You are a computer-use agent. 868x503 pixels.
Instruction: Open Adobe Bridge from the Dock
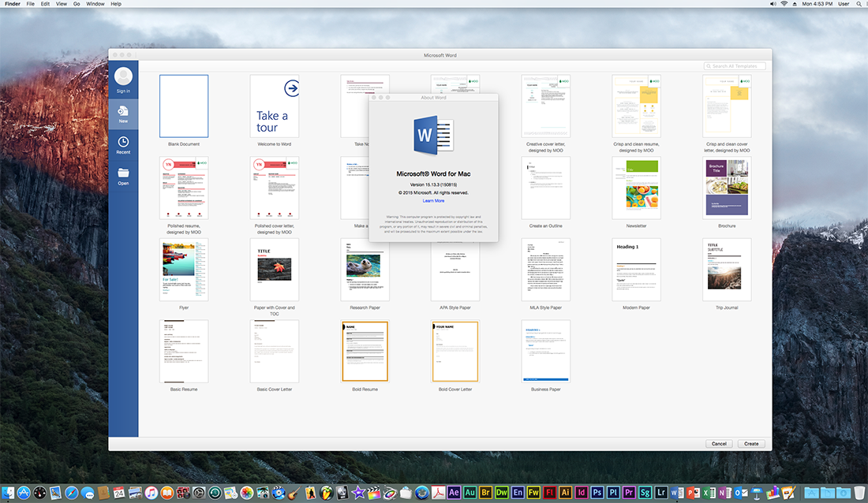tap(485, 493)
